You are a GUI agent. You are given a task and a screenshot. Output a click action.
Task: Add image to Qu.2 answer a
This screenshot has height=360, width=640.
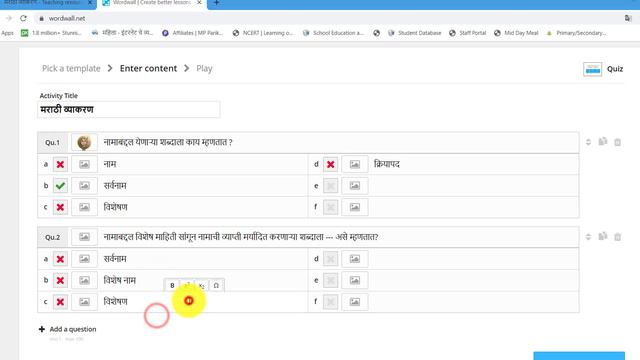click(x=84, y=259)
